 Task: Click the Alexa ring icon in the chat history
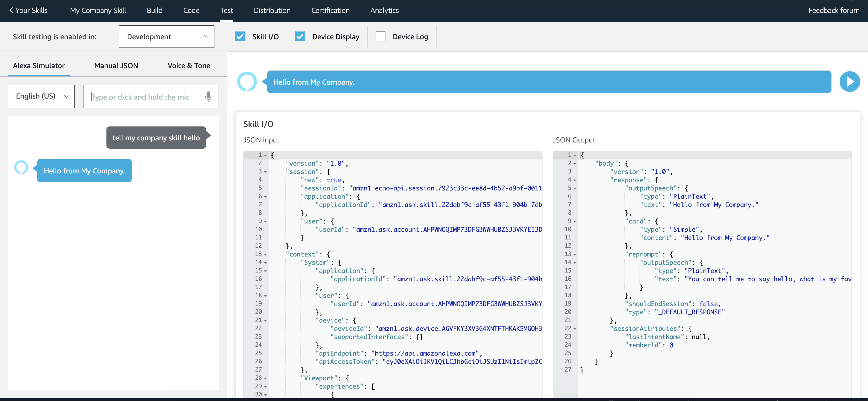(x=21, y=167)
